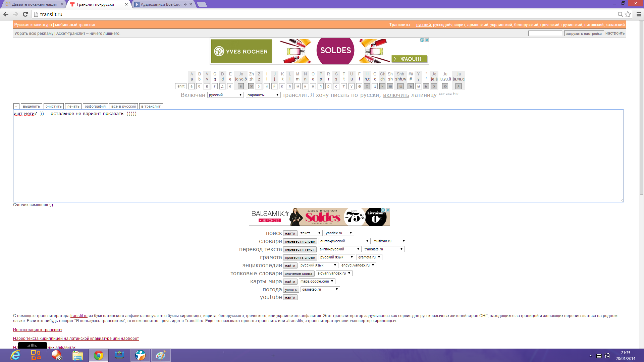Open Internet Explorer from taskbar
Viewport: 644px width, 362px height.
[15, 355]
